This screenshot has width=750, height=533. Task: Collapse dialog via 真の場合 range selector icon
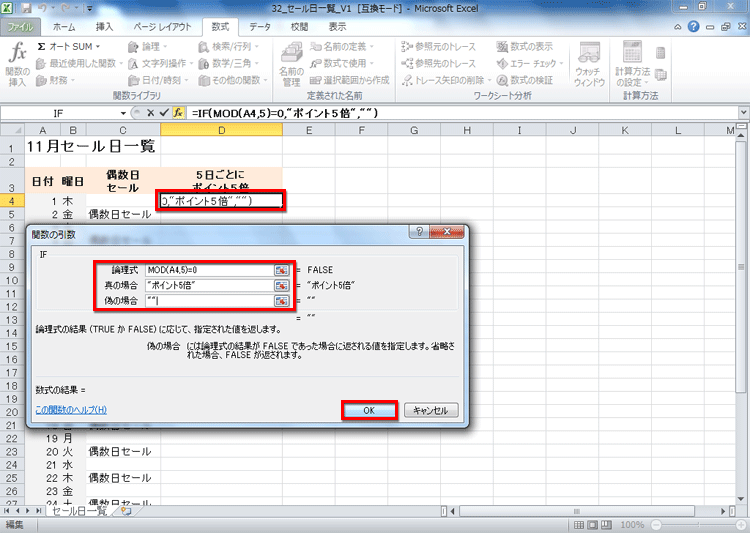281,286
